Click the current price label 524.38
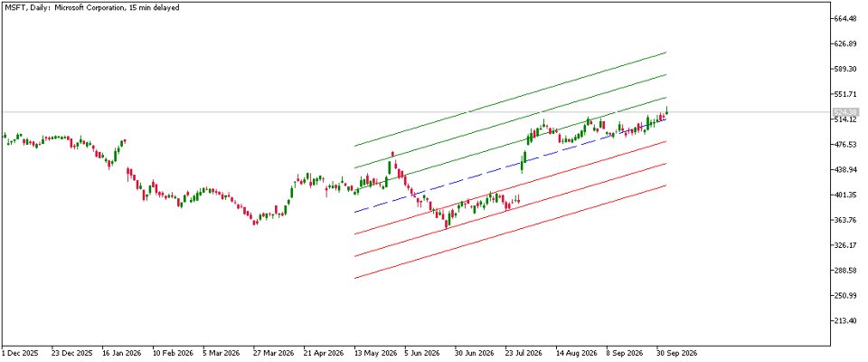868x362 pixels. [x=842, y=112]
